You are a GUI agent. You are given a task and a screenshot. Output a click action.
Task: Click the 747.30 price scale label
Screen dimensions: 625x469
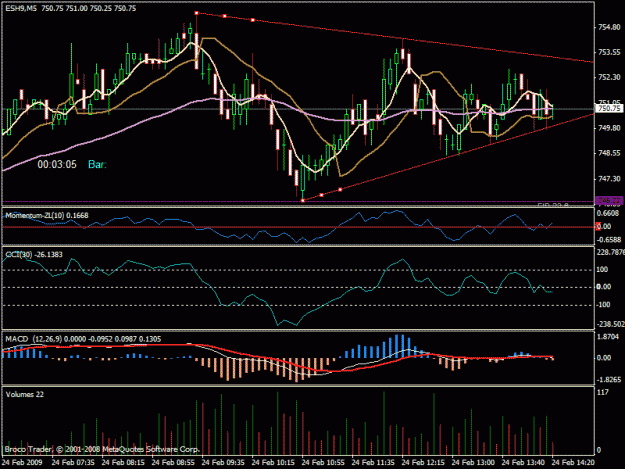pos(609,179)
